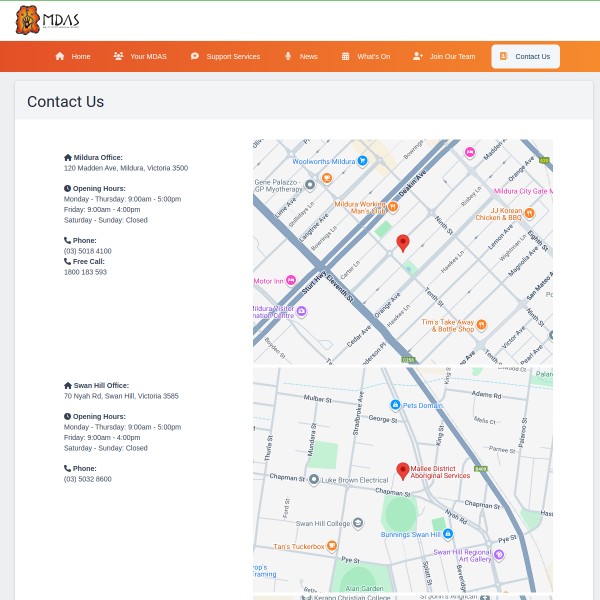Select JJ Korean Chicken & BBQ marker
Screen dimensions: 600x600
tap(529, 213)
